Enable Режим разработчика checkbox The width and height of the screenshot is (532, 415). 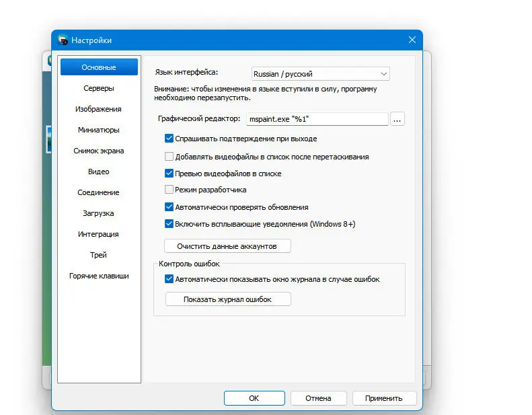[x=169, y=190]
